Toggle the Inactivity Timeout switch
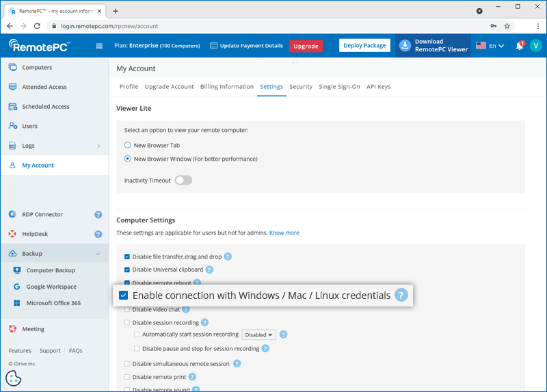The image size is (547, 392). pos(183,180)
